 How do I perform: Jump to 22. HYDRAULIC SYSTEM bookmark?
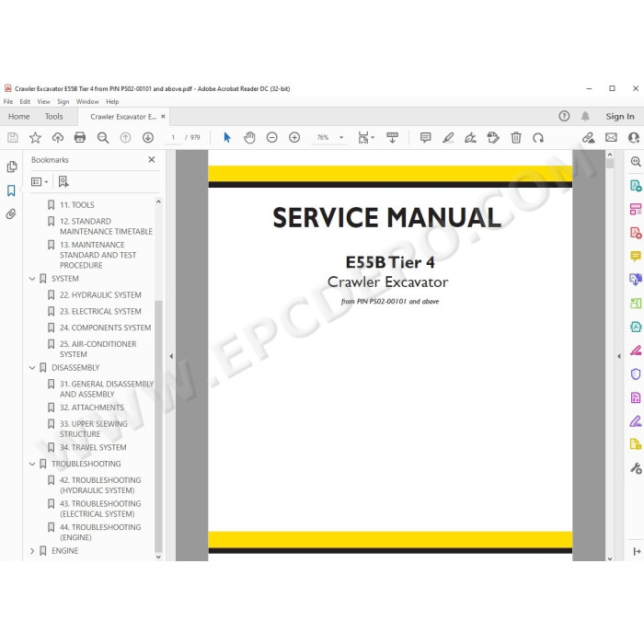click(100, 295)
